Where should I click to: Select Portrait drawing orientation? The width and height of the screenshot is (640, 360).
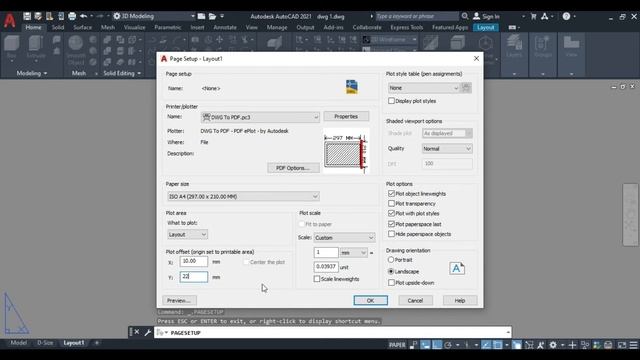[391, 260]
